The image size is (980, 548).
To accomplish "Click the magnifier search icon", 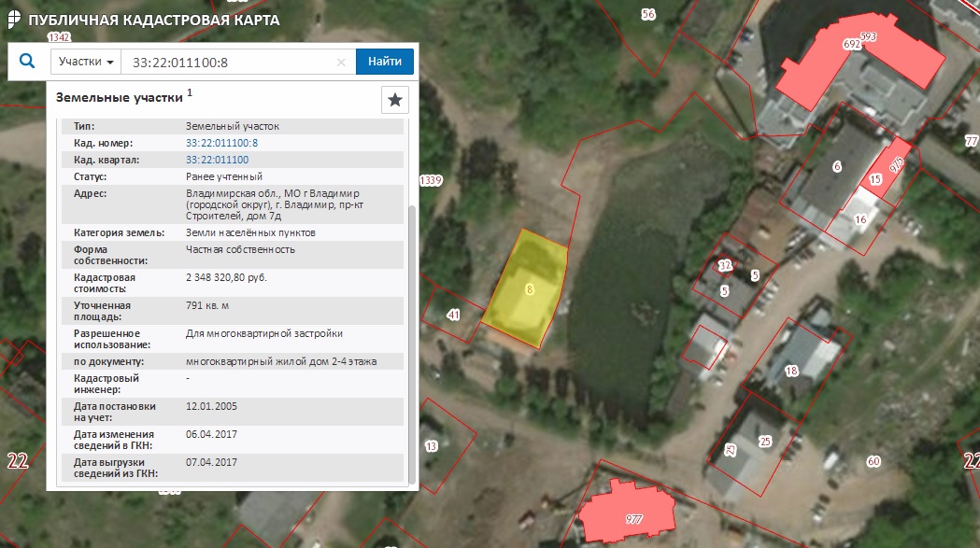I will (x=26, y=62).
